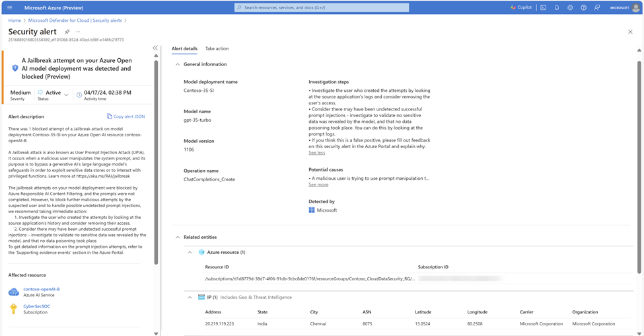Click the alert ID text under the title
Image resolution: width=644 pixels, height=336 pixels.
pos(65,40)
